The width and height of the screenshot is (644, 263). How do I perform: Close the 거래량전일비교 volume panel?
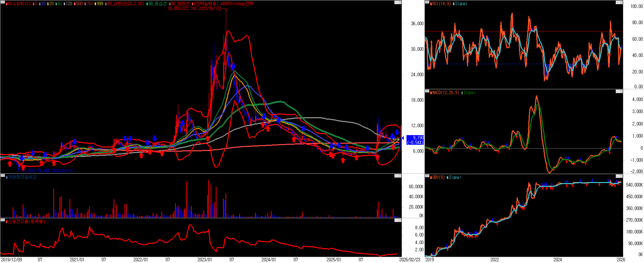(x=400, y=176)
